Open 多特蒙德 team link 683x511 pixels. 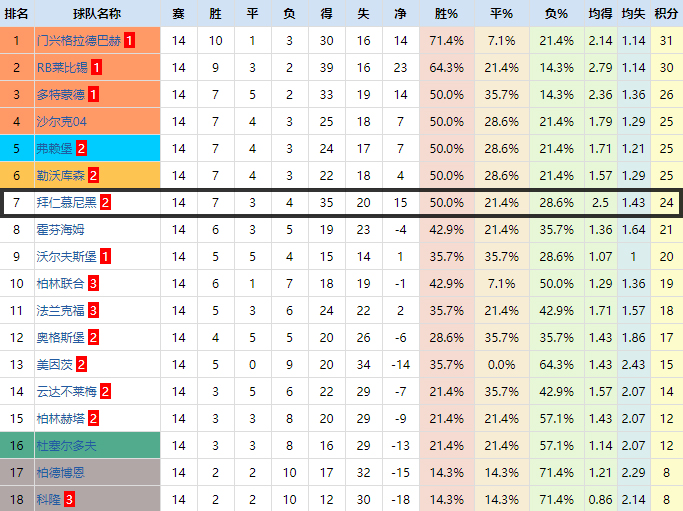(61, 95)
